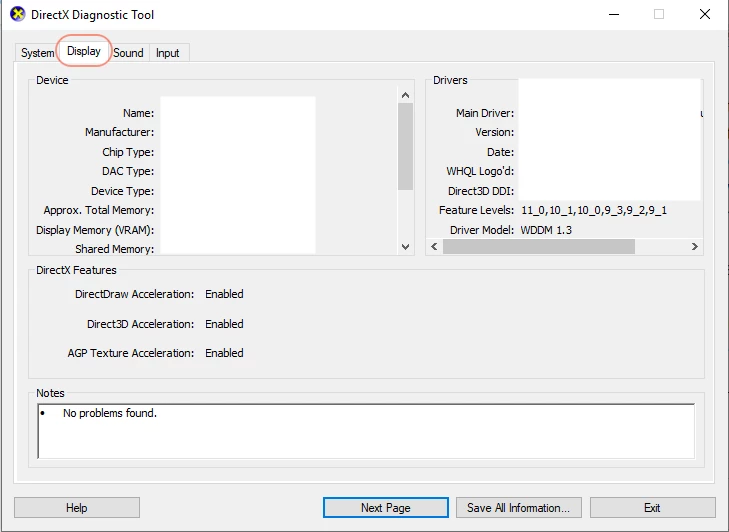
Task: Close the DirectX Diagnostic Tool window
Action: 705,14
